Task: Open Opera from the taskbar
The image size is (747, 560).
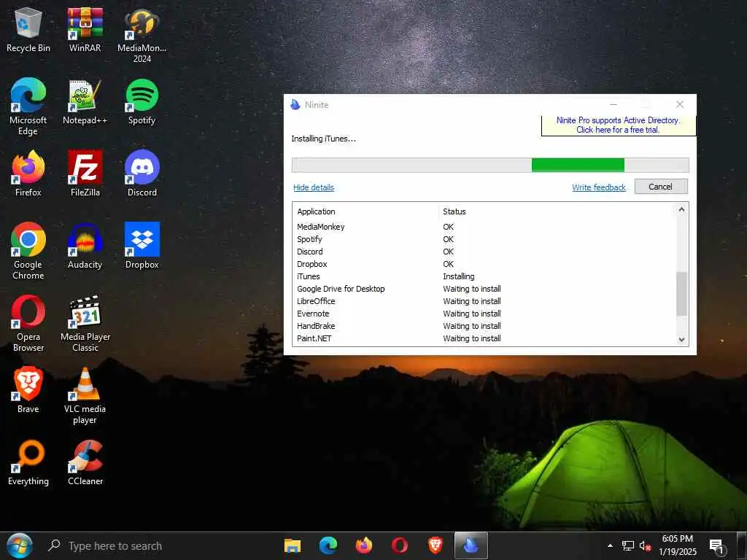Action: pyautogui.click(x=400, y=545)
